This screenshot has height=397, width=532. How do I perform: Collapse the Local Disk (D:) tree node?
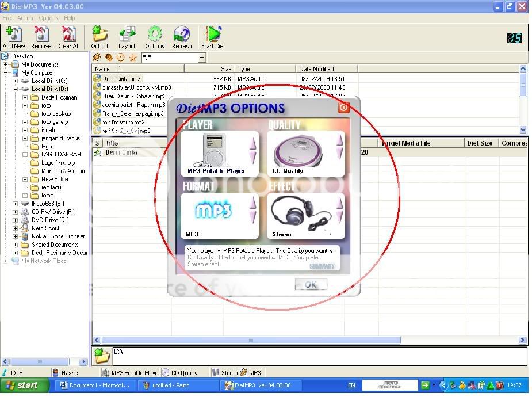point(15,89)
